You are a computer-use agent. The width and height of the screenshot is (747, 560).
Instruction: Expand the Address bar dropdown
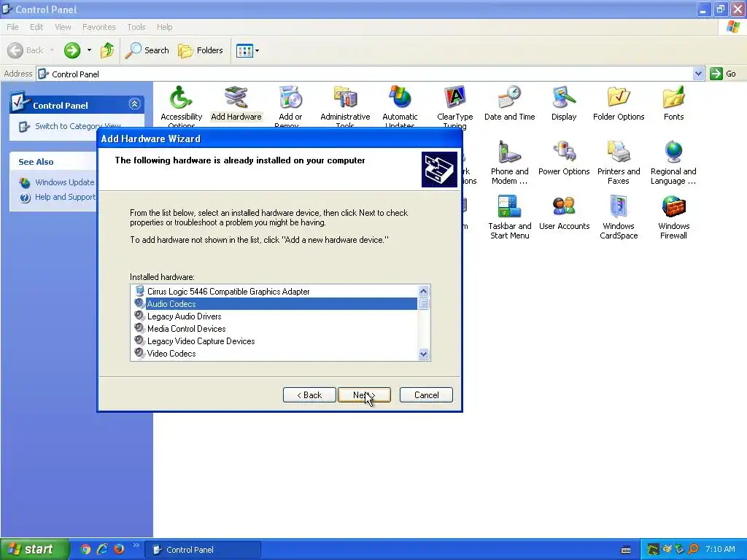click(x=698, y=74)
